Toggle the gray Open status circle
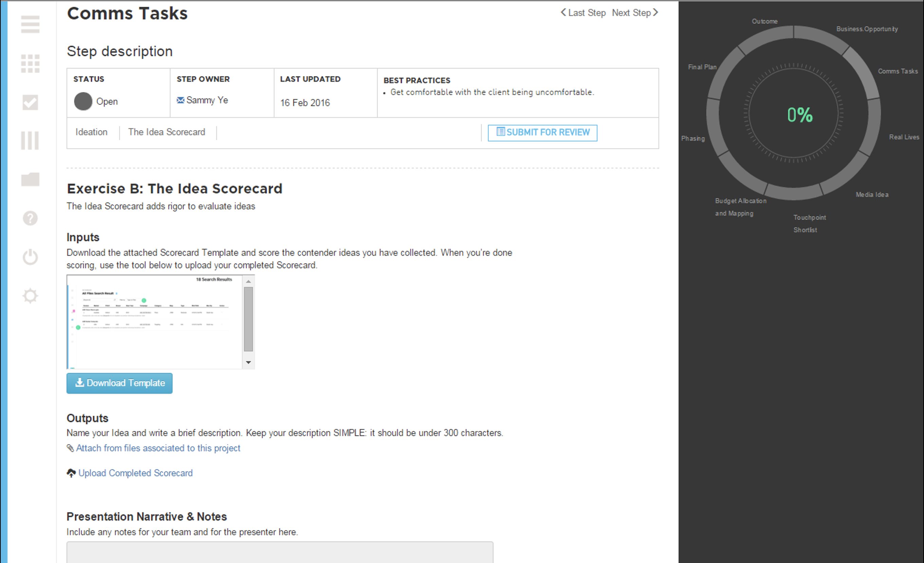Screen dimensions: 924x563 [x=83, y=101]
